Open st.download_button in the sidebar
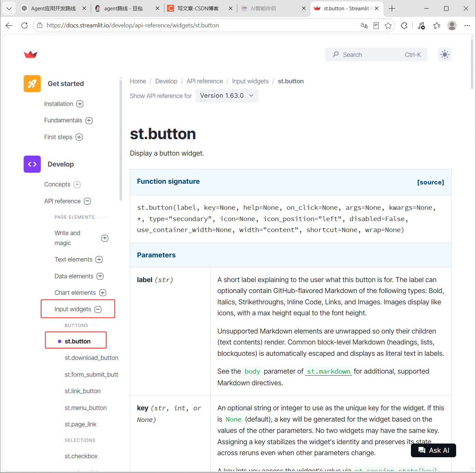Image resolution: width=476 pixels, height=473 pixels. [x=91, y=358]
